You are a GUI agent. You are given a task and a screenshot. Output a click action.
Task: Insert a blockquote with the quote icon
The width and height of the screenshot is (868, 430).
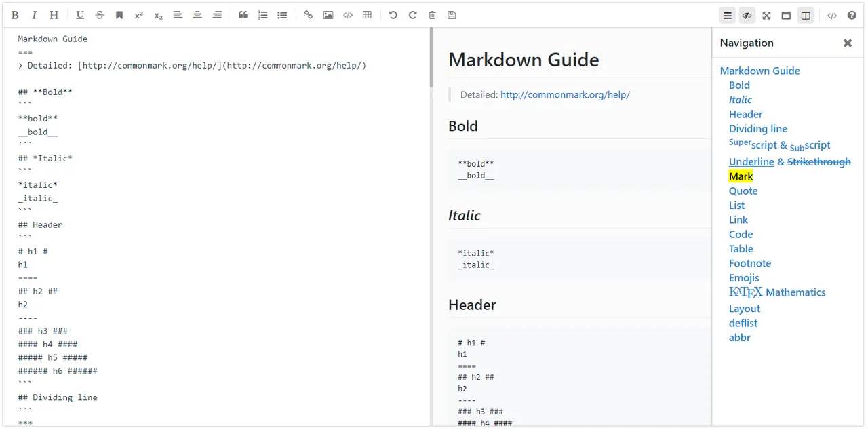point(243,15)
